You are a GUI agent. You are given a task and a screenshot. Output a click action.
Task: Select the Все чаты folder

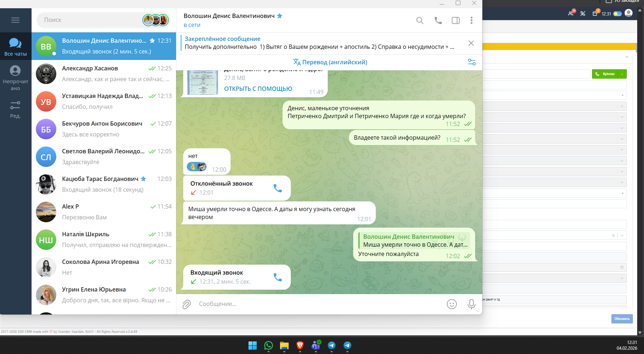(x=15, y=47)
